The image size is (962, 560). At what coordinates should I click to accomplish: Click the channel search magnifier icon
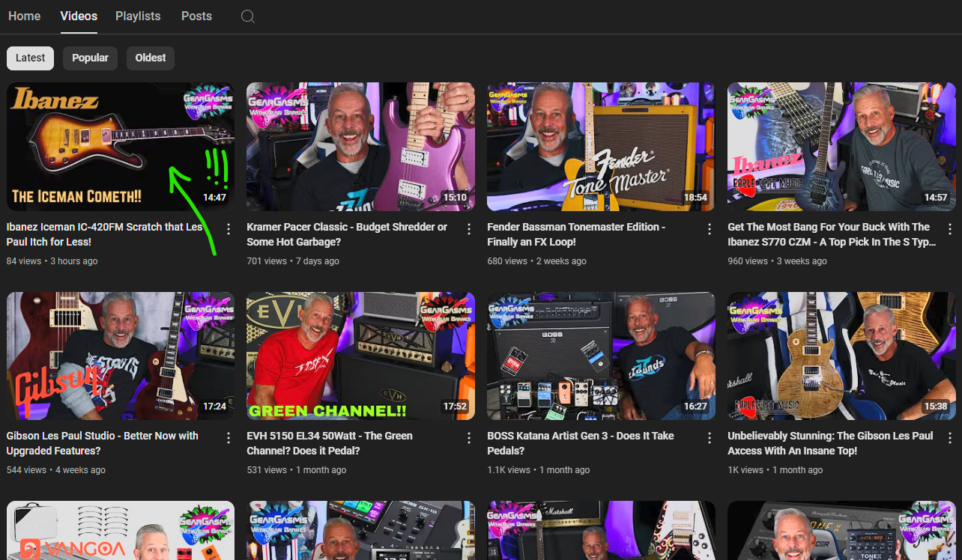pos(248,16)
